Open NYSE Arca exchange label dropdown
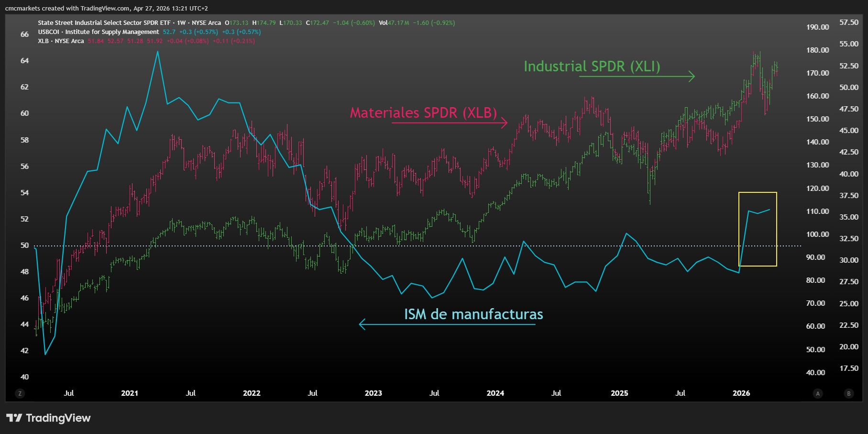Viewport: 868px width, 434px height. pyautogui.click(x=206, y=22)
